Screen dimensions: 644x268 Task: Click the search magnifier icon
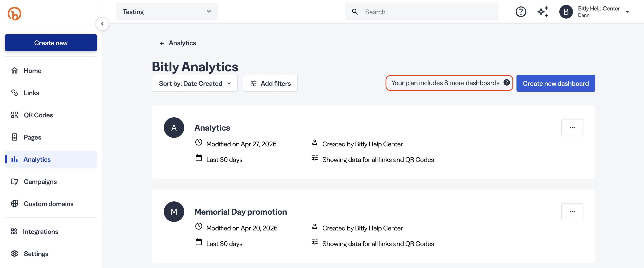pos(355,12)
